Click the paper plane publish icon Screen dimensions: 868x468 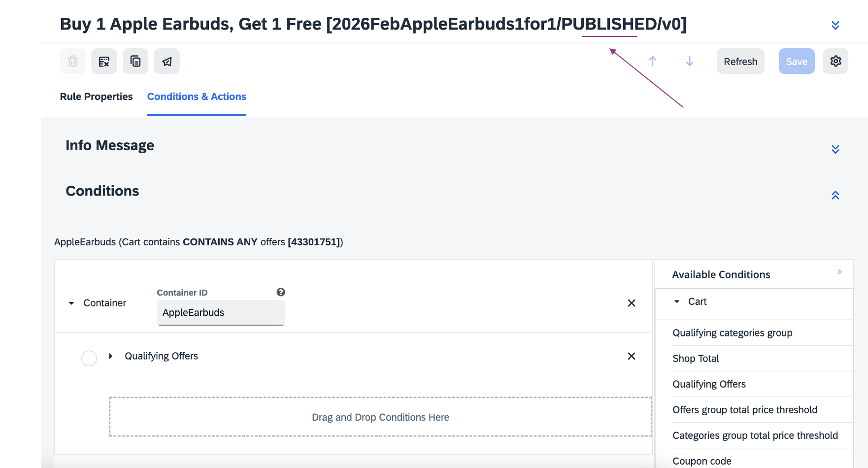click(x=167, y=62)
